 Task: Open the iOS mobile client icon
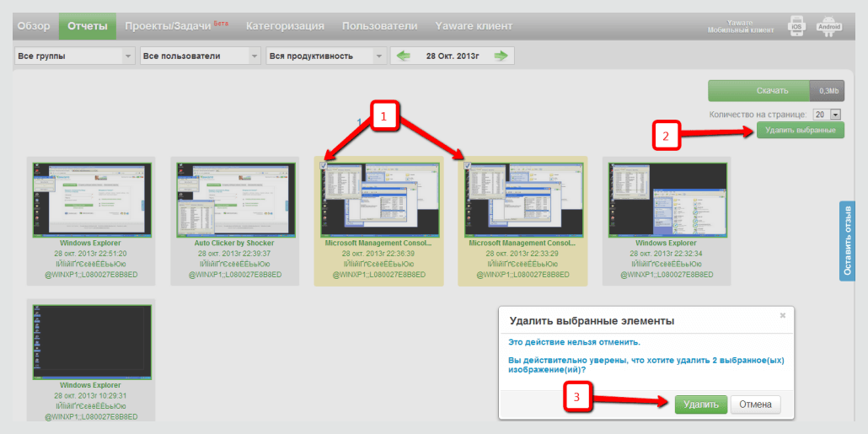click(796, 27)
